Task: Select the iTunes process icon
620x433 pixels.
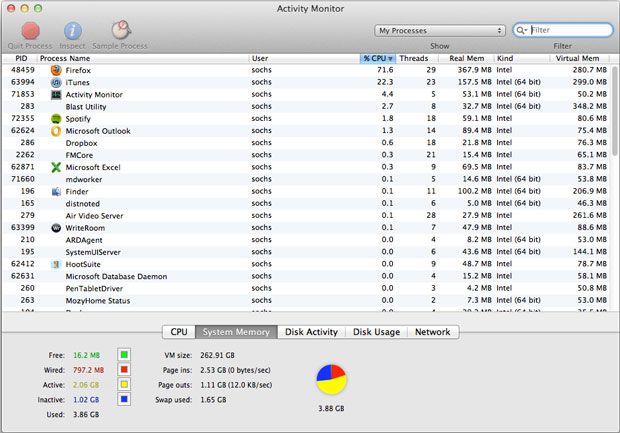Action: tap(56, 82)
